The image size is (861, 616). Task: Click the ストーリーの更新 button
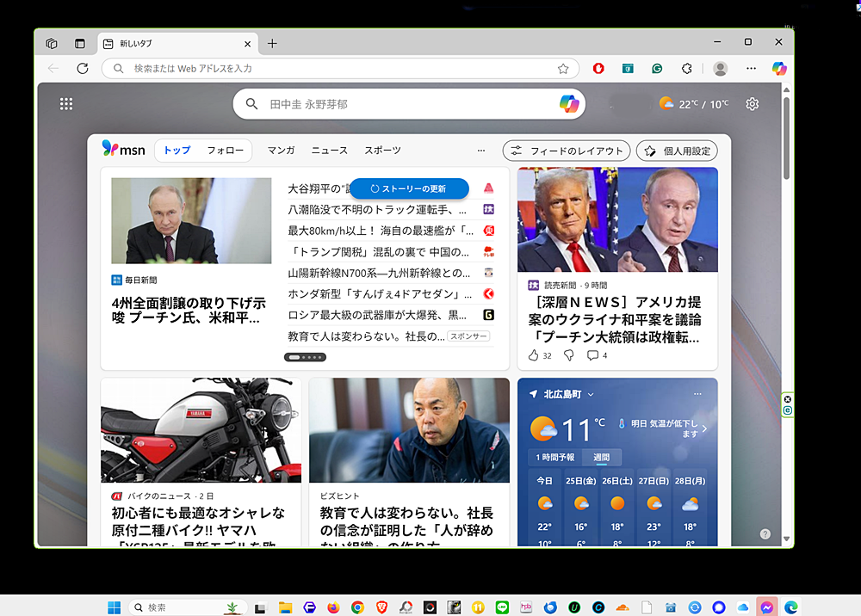tap(409, 188)
